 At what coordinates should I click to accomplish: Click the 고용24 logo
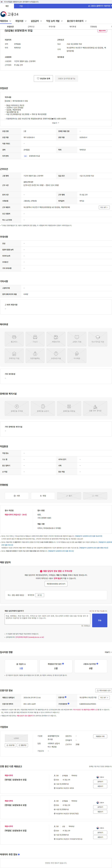click(x=9, y=14)
